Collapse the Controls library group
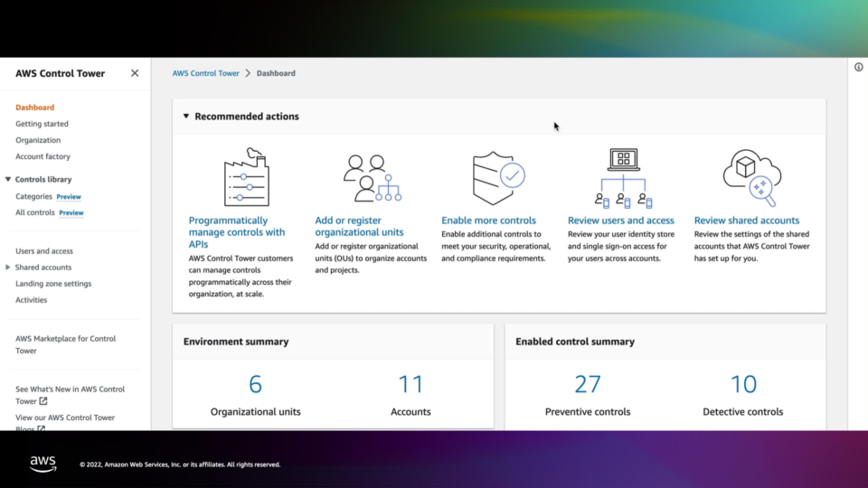The width and height of the screenshot is (868, 488). 8,179
